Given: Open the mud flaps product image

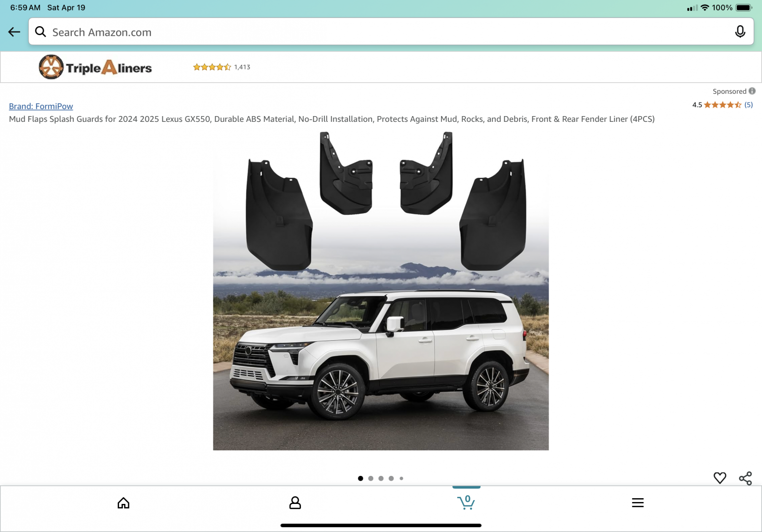Looking at the screenshot, I should coord(381,290).
